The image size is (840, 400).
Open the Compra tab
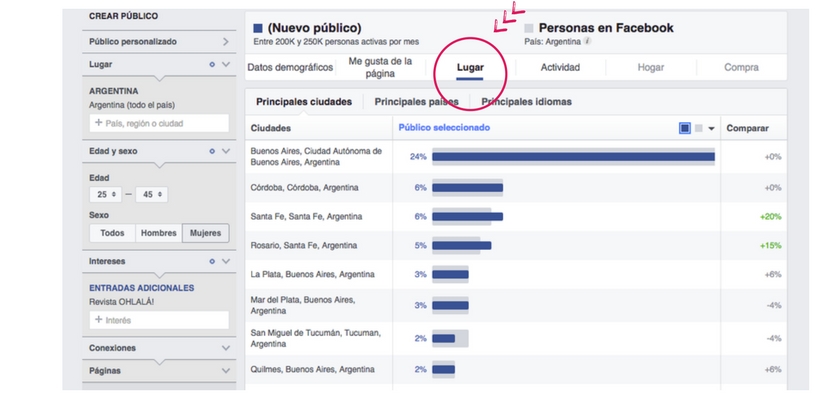741,68
